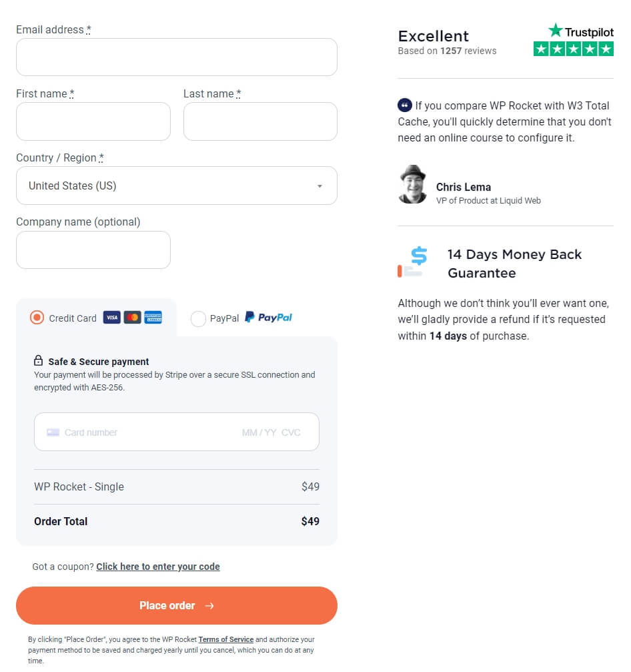Select the Credit Card radio button
Image resolution: width=631 pixels, height=672 pixels.
click(37, 318)
